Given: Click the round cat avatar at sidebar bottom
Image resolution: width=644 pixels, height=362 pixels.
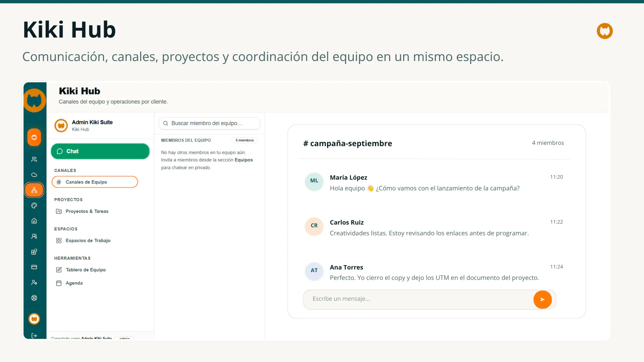Looking at the screenshot, I should 34,319.
